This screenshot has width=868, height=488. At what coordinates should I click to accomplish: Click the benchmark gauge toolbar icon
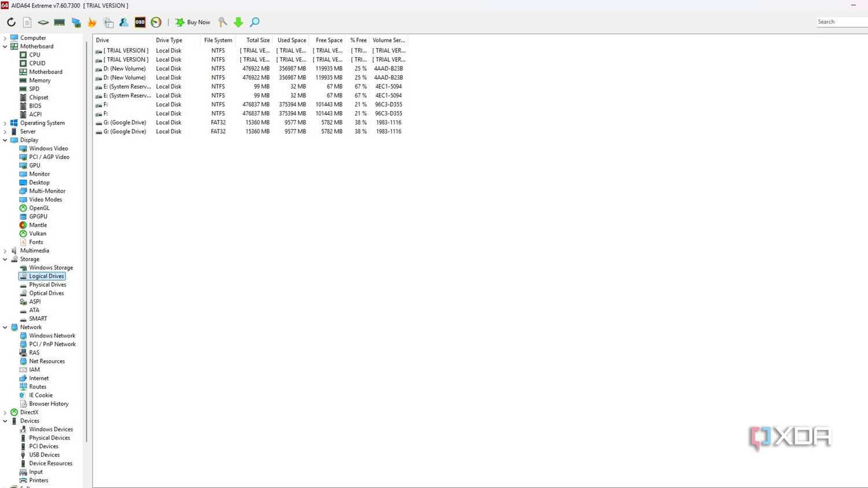[x=156, y=22]
